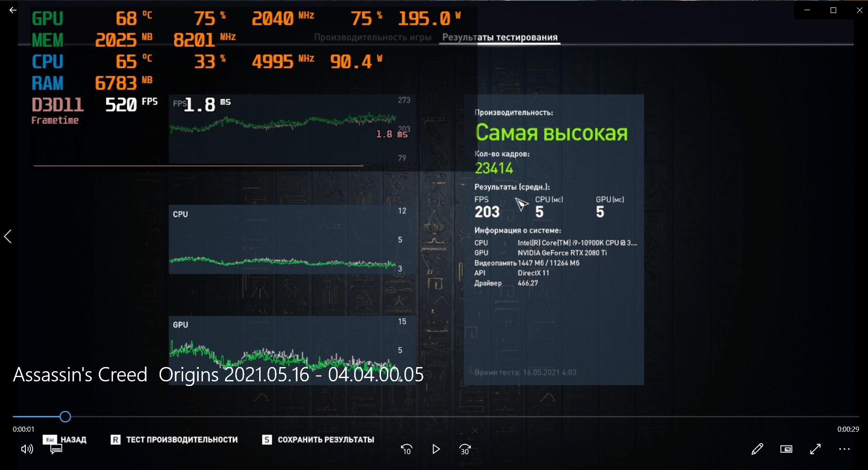Image resolution: width=868 pixels, height=470 pixels.
Task: Go to the previous item with the left chevron
Action: pos(8,236)
